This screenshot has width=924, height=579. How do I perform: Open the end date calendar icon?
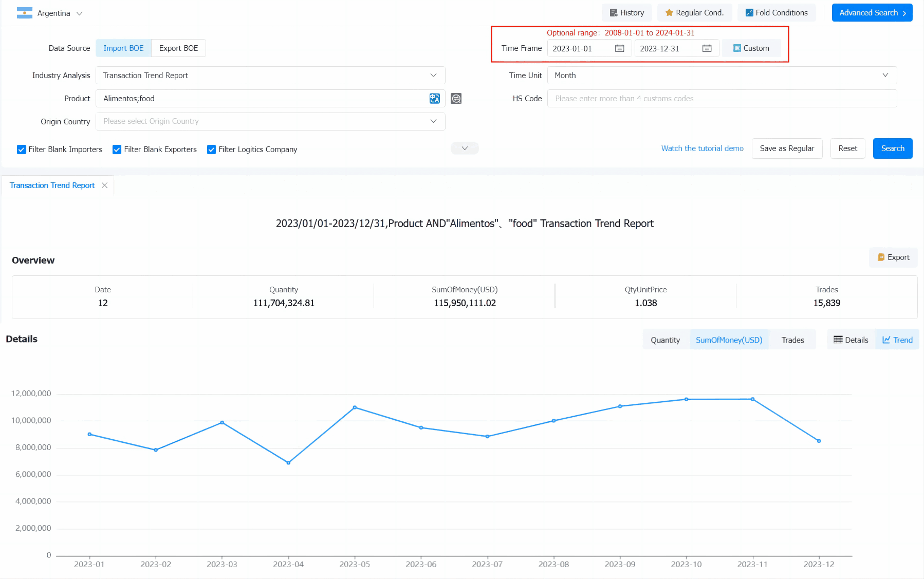[707, 48]
